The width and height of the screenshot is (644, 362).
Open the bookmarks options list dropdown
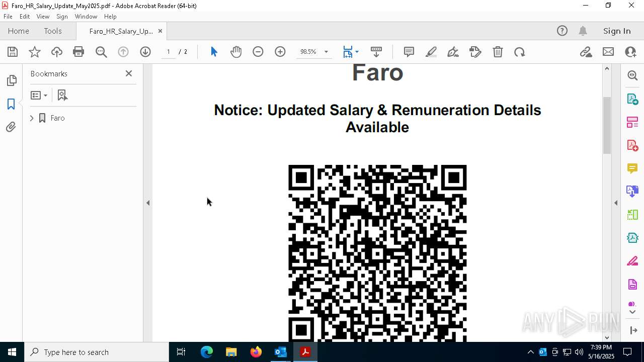39,95
